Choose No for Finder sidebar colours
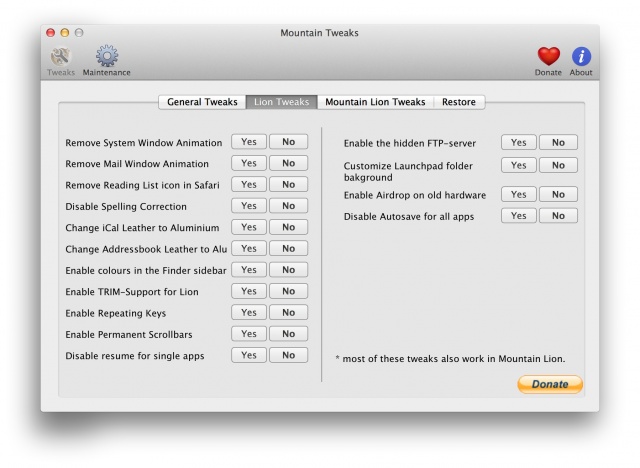This screenshot has width=640, height=468. (x=288, y=270)
